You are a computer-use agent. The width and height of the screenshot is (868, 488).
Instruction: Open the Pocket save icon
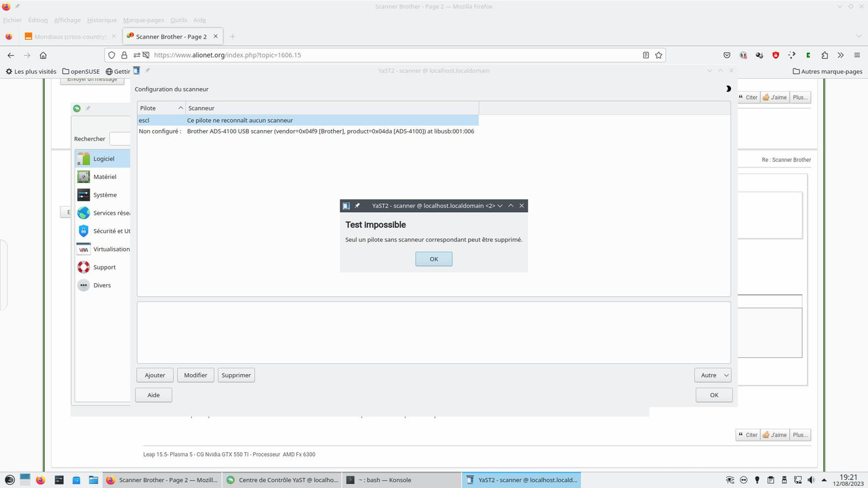pos(727,55)
